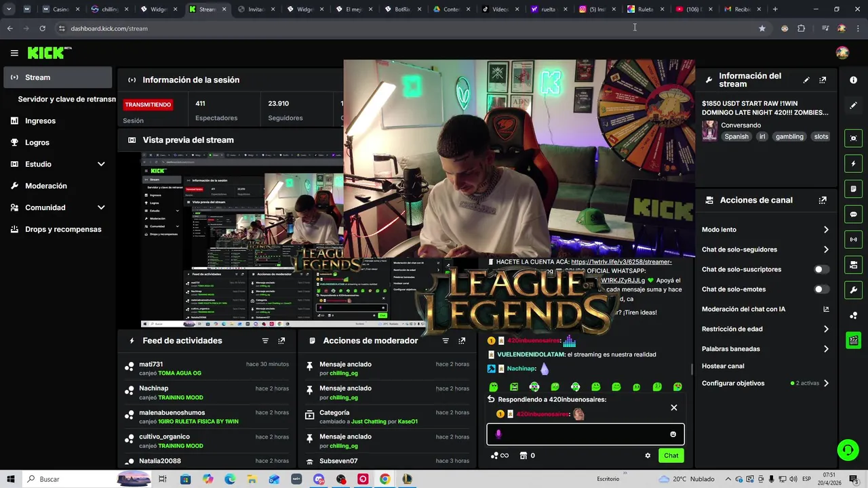Click inside the chat message input
The height and width of the screenshot is (488, 868).
click(x=585, y=434)
